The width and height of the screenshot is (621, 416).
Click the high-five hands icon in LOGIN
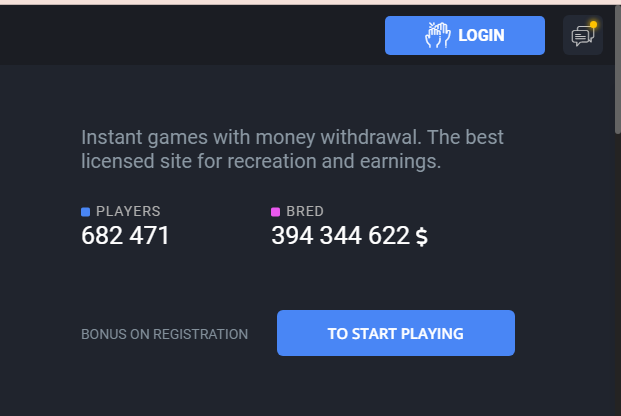[x=438, y=35]
